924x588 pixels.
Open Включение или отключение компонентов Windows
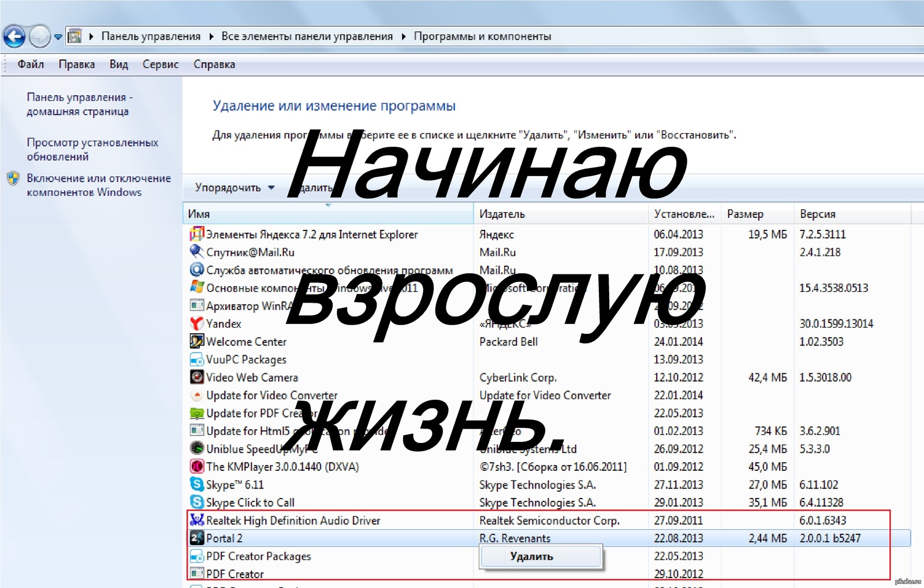pyautogui.click(x=98, y=185)
